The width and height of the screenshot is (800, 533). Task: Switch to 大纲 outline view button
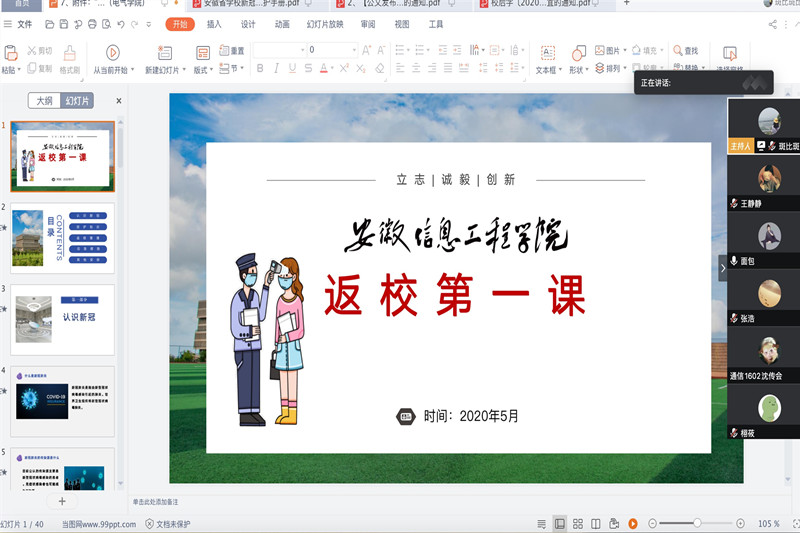point(44,101)
